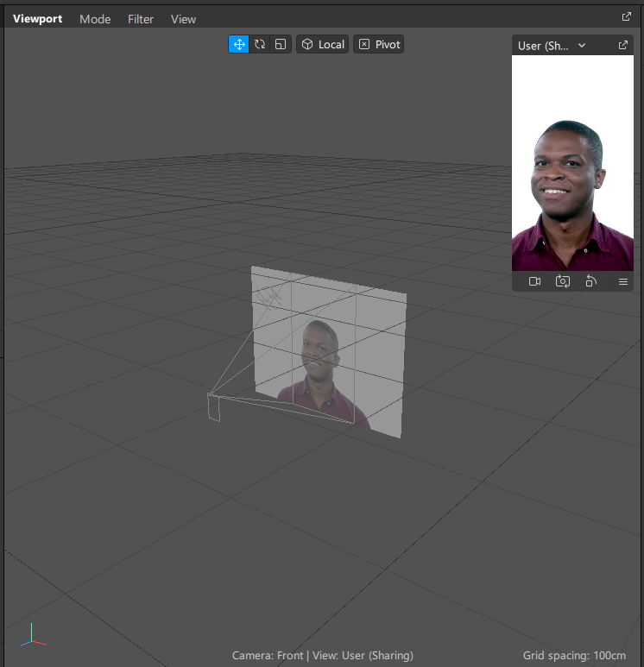Click the video camera icon under preview
The width and height of the screenshot is (644, 667).
point(534,281)
